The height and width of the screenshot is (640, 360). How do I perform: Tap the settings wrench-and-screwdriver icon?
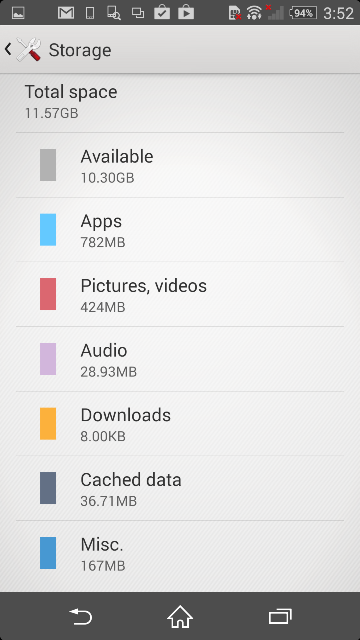tap(29, 50)
